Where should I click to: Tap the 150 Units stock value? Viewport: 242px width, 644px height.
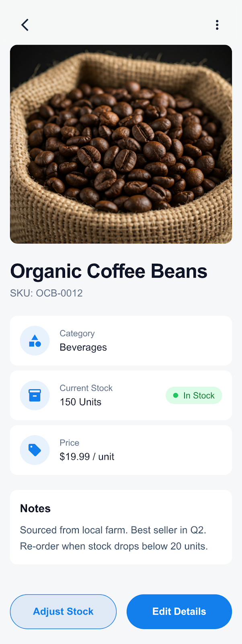pos(80,402)
